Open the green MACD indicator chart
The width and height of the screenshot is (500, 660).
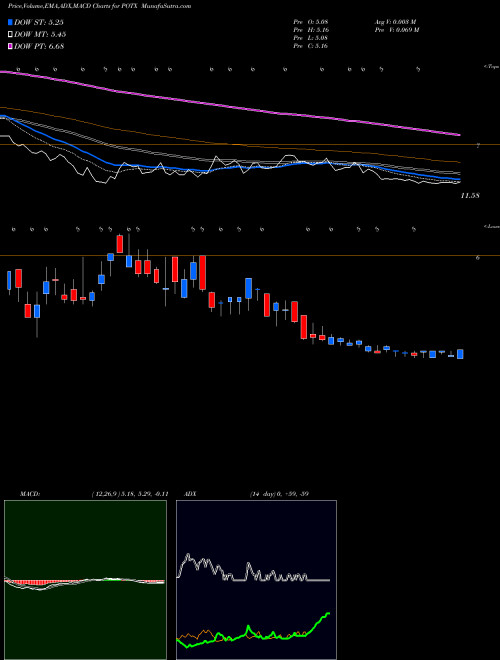tap(85, 580)
